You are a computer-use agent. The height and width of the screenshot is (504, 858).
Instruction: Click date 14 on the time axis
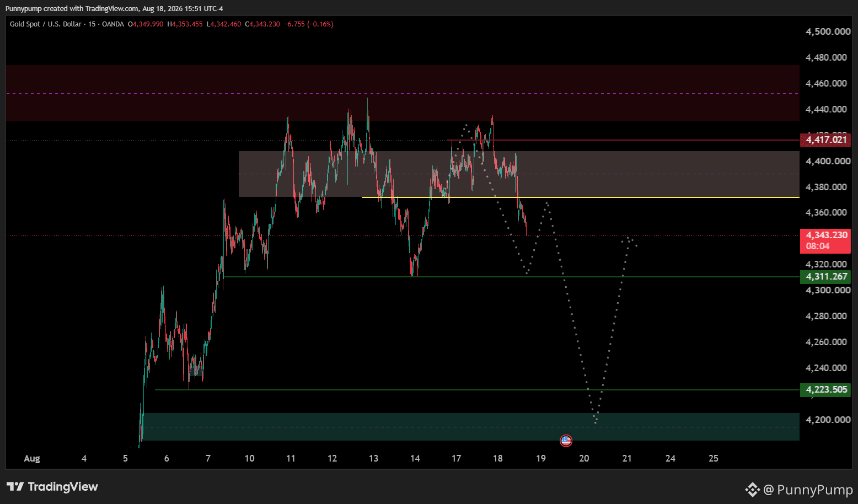[415, 458]
